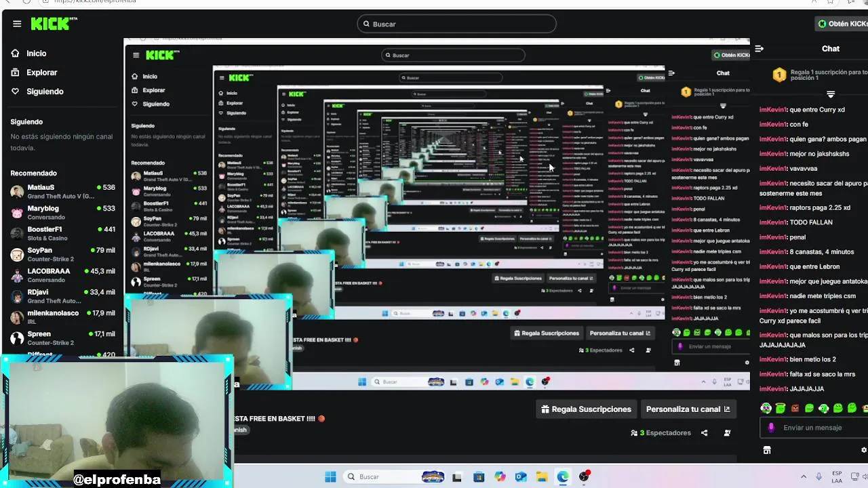Insert the sixth quick emote in the chat row
Viewport: 868px width, 488px height.
[x=838, y=408]
